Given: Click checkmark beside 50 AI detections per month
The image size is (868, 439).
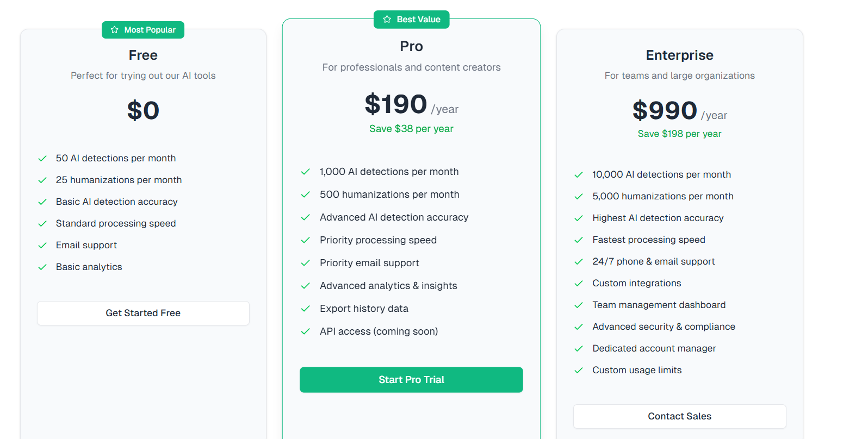Looking at the screenshot, I should coord(42,159).
